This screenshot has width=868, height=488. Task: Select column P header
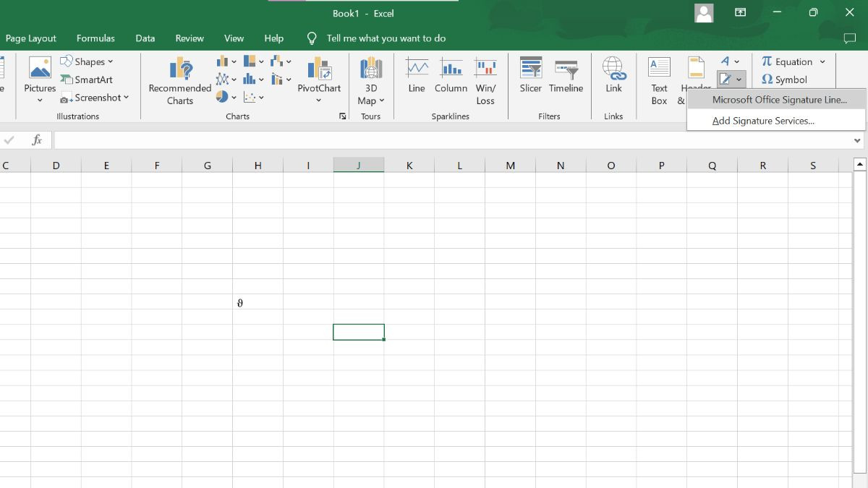(x=661, y=166)
